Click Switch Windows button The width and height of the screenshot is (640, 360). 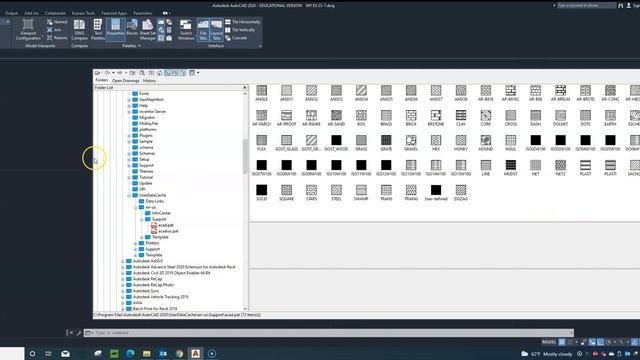[x=186, y=29]
